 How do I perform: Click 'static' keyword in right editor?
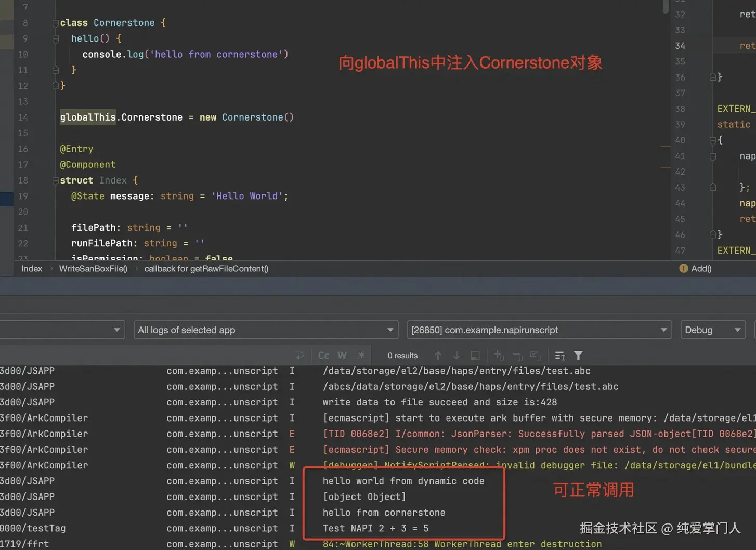734,124
